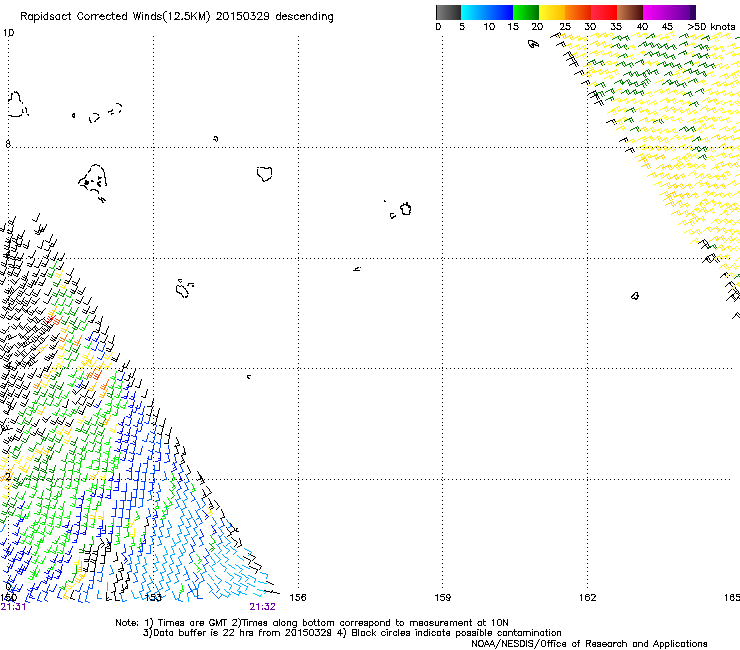The width and height of the screenshot is (740, 650).
Task: Click the cyan-blue 5–15 knots legend segment
Action: click(487, 12)
